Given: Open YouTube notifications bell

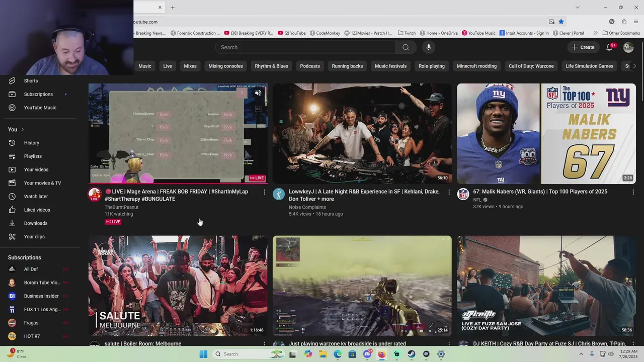Looking at the screenshot, I should point(609,47).
